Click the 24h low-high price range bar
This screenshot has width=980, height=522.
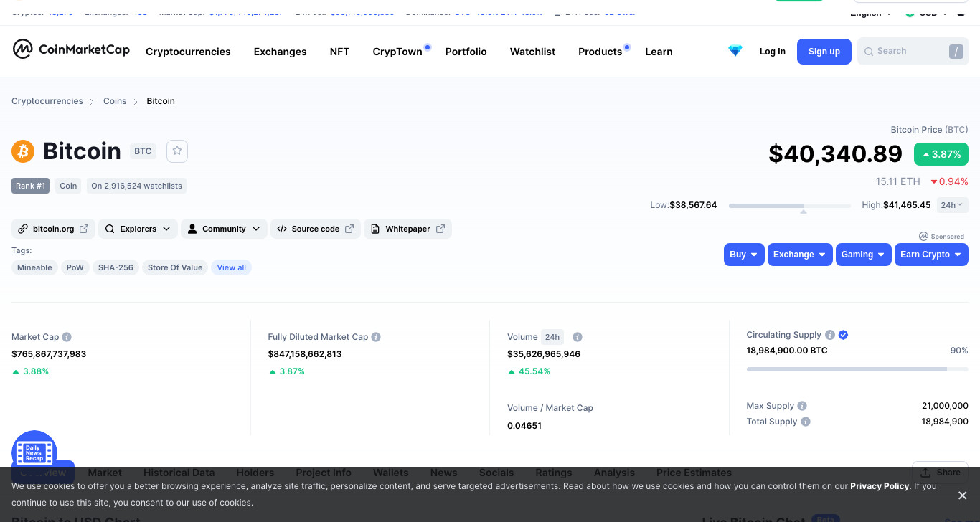click(789, 206)
